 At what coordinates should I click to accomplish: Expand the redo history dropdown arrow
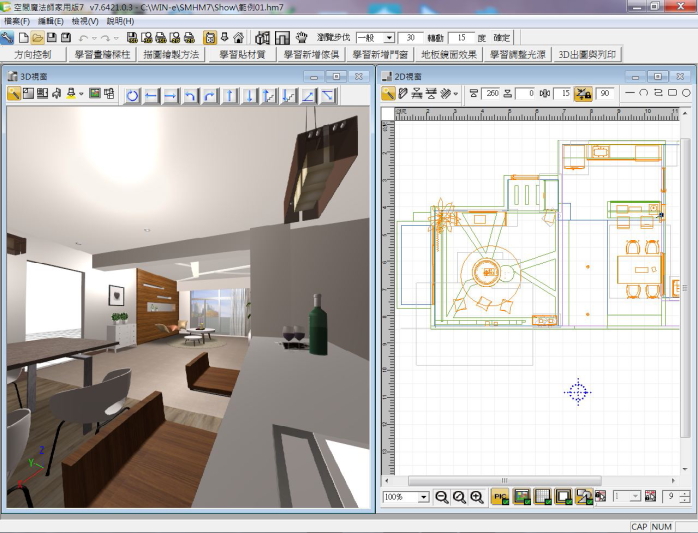click(116, 39)
